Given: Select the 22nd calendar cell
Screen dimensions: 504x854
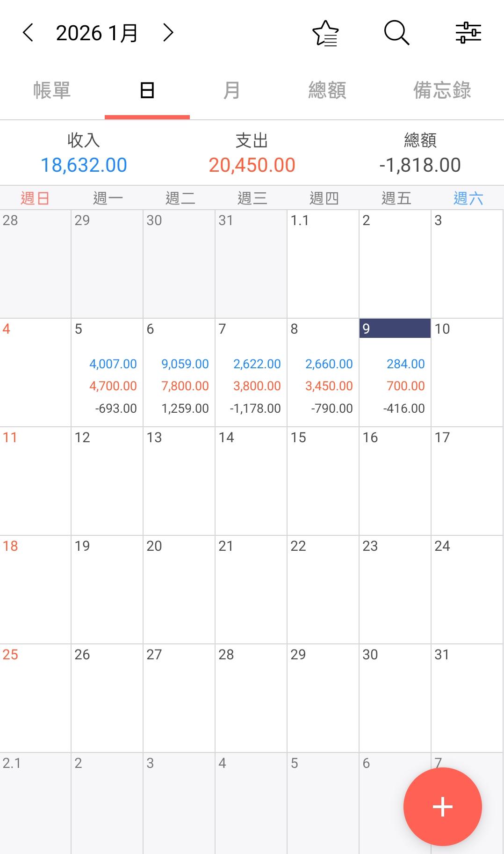Looking at the screenshot, I should [x=323, y=590].
